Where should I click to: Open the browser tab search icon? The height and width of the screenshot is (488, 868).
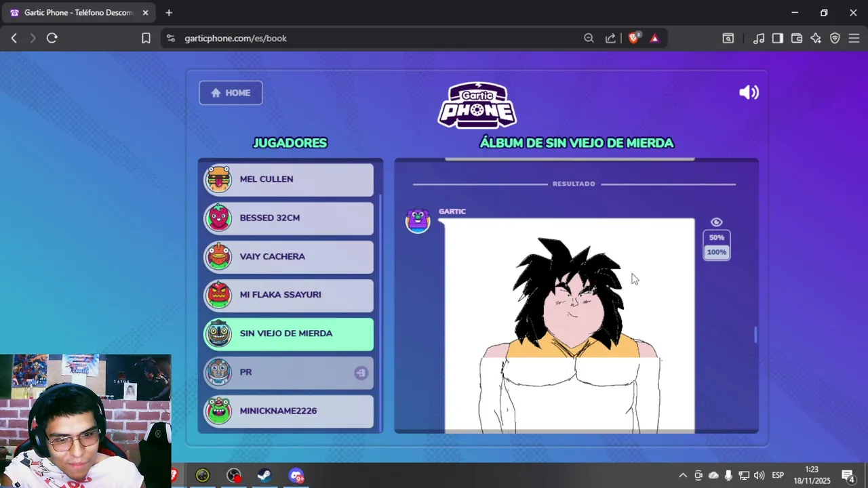728,39
